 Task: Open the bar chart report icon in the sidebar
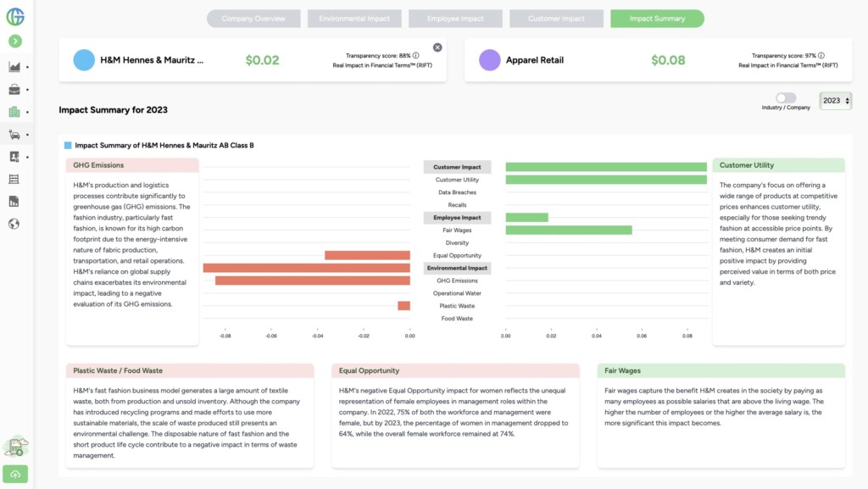click(14, 202)
